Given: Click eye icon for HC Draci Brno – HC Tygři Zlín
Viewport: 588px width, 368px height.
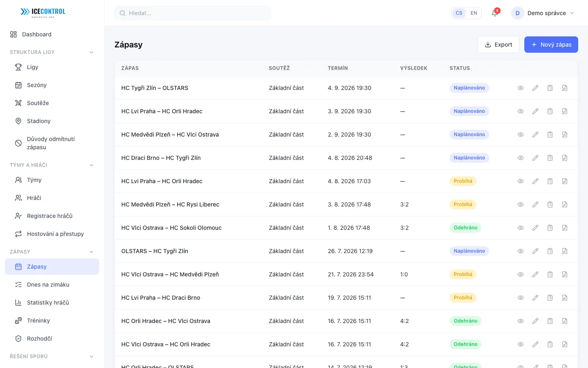Looking at the screenshot, I should tap(521, 158).
